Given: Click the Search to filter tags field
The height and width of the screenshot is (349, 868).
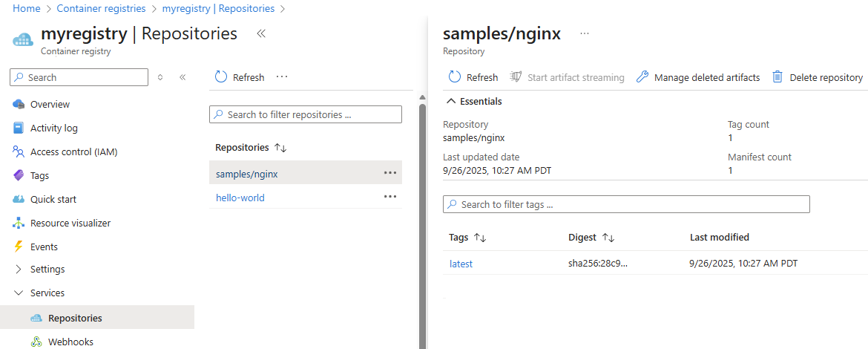Looking at the screenshot, I should pyautogui.click(x=626, y=204).
